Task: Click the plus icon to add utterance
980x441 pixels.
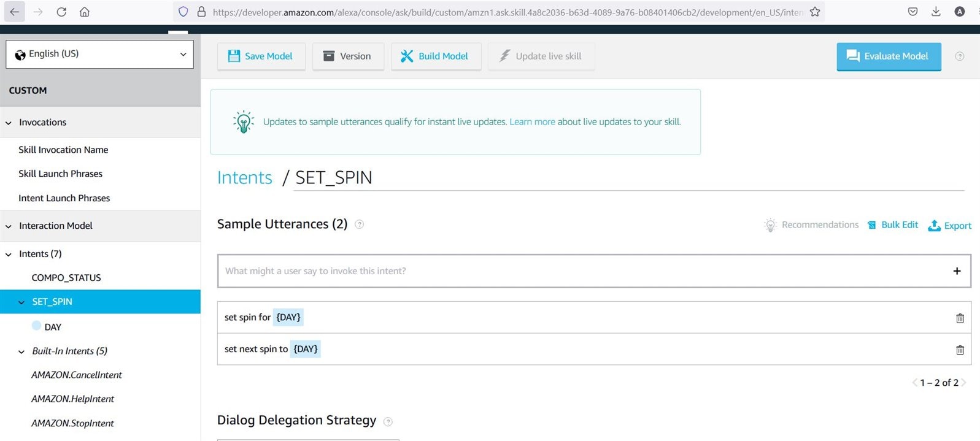Action: [957, 271]
